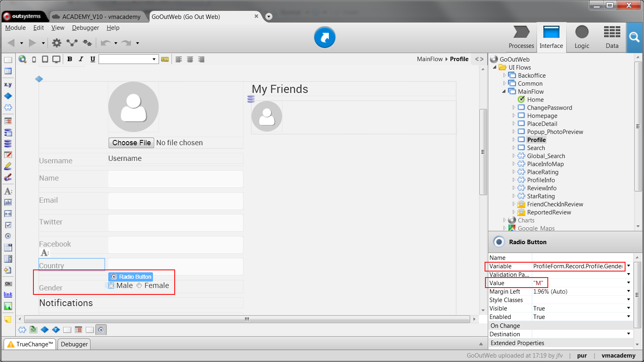The width and height of the screenshot is (644, 362).
Task: Open the Debugger menu
Action: click(x=85, y=28)
